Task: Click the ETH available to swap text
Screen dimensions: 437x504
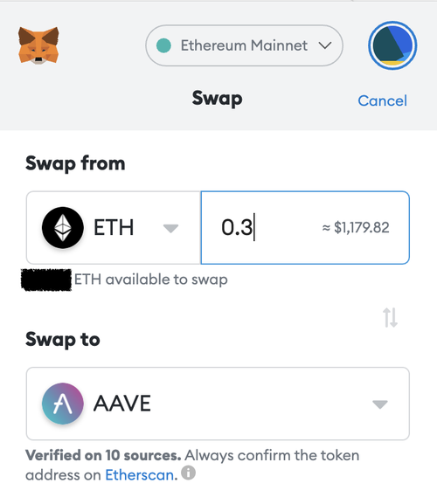Action: pos(151,280)
